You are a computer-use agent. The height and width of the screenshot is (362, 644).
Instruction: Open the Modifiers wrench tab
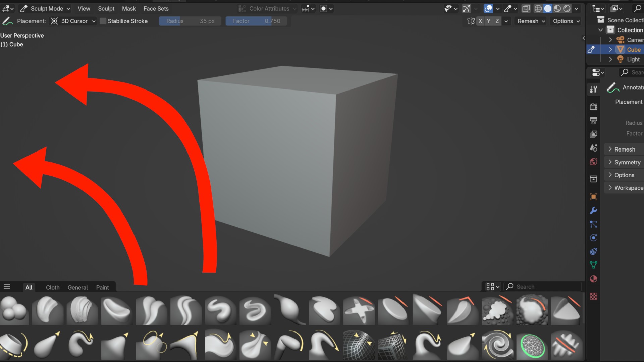click(593, 210)
